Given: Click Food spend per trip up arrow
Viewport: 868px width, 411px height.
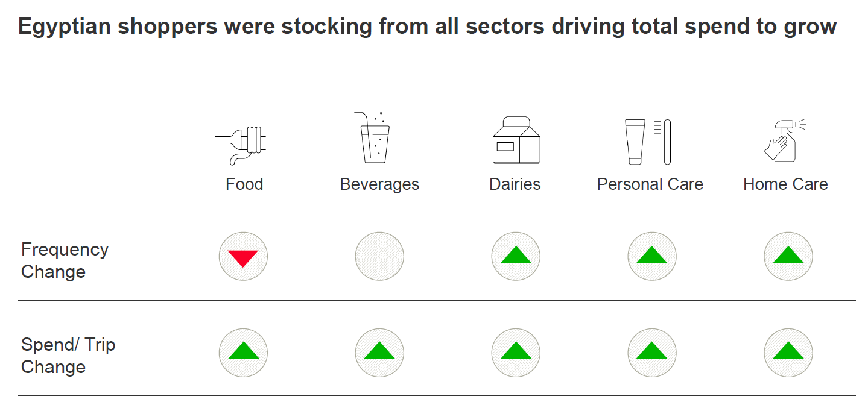Looking at the screenshot, I should tap(243, 352).
